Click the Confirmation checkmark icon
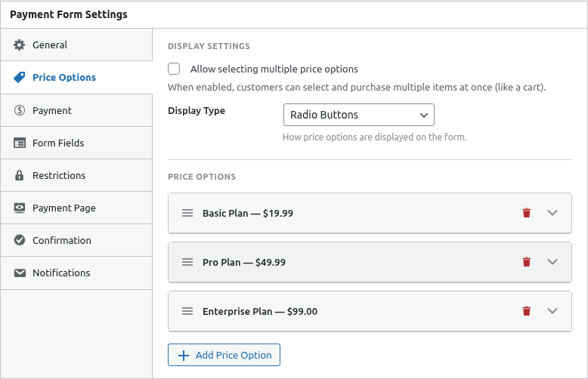Image resolution: width=588 pixels, height=379 pixels. pyautogui.click(x=20, y=240)
